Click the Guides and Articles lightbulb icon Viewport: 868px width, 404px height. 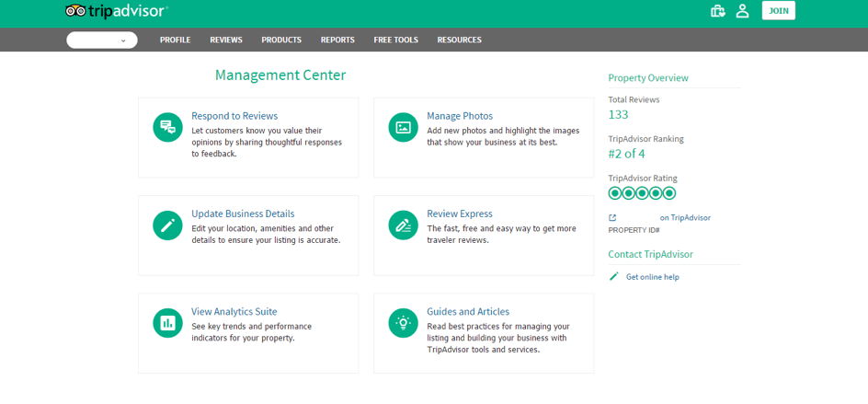403,323
